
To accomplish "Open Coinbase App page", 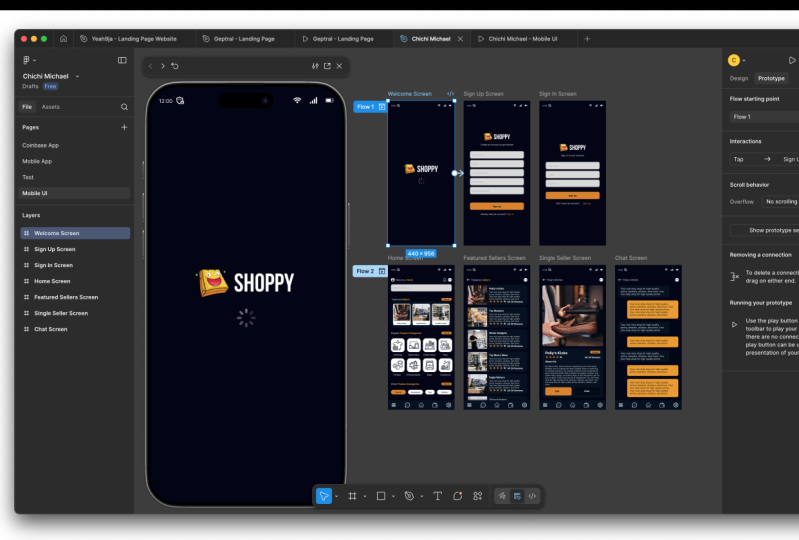I will click(x=41, y=145).
